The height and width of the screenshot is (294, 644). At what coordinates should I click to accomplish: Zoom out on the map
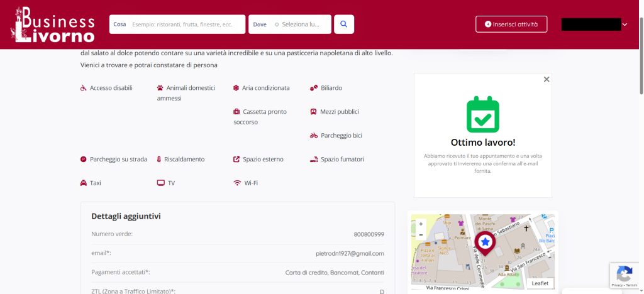click(x=421, y=234)
